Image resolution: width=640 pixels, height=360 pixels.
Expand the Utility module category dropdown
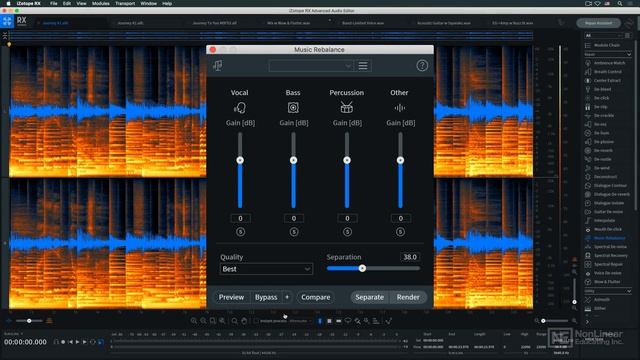(608, 291)
